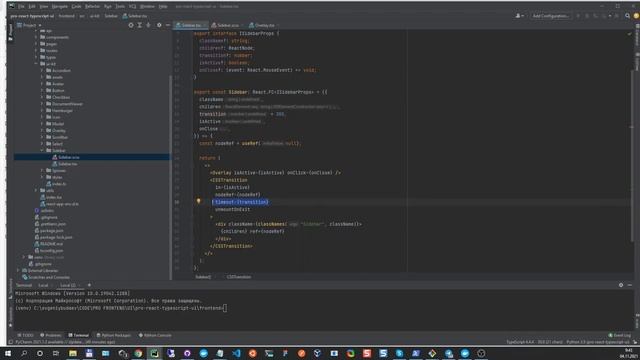The image size is (640, 360).
Task: Hide the terminal panel with minus icon
Action: tap(630, 285)
